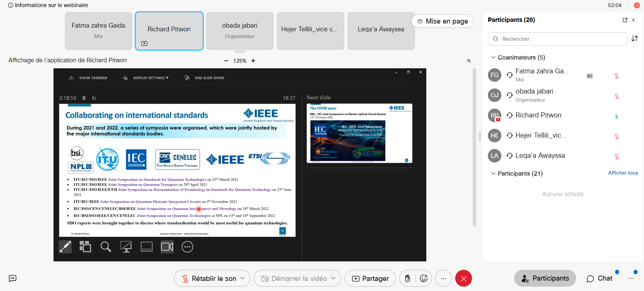Click the closed captions icon
Screen dimensions: 644x291
pyautogui.click(x=12, y=278)
